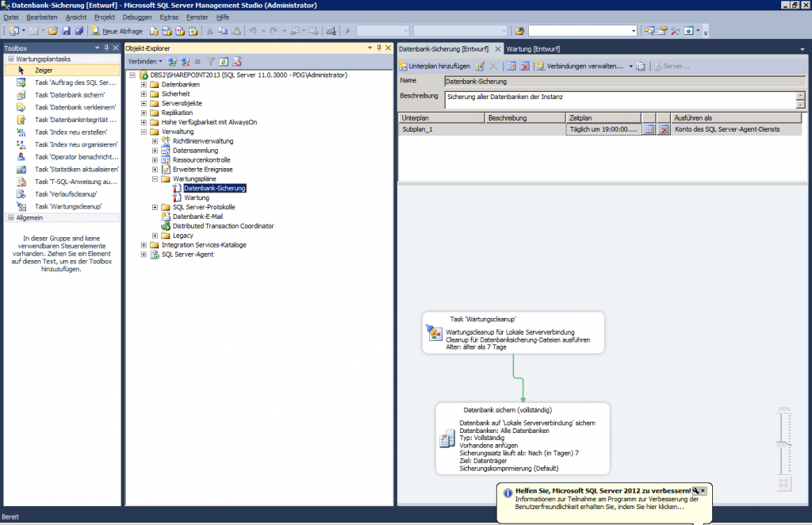Click the save disk icon in toolbar

[x=67, y=31]
